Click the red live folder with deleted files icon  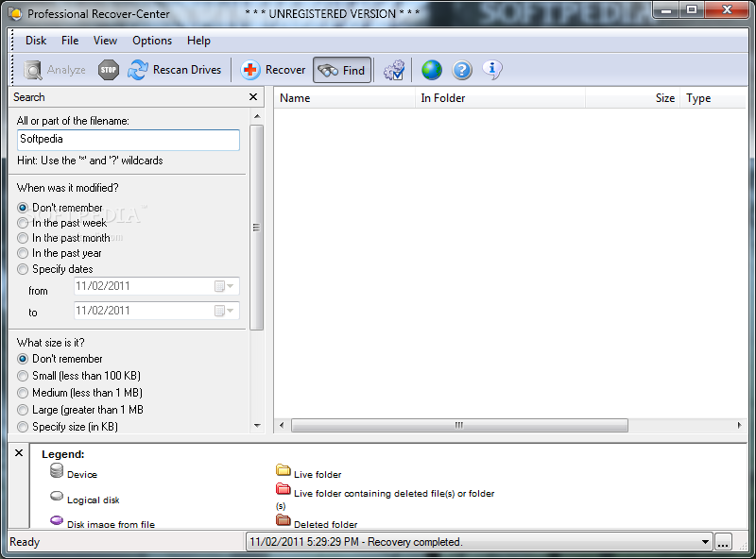tap(283, 489)
